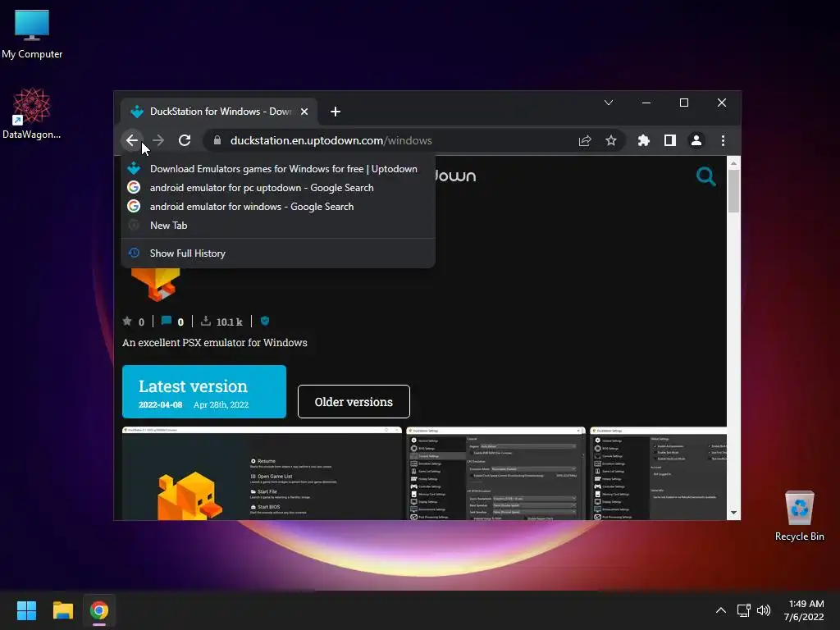Go to android emulator for pc uptodown search
The image size is (840, 630).
[x=278, y=188]
